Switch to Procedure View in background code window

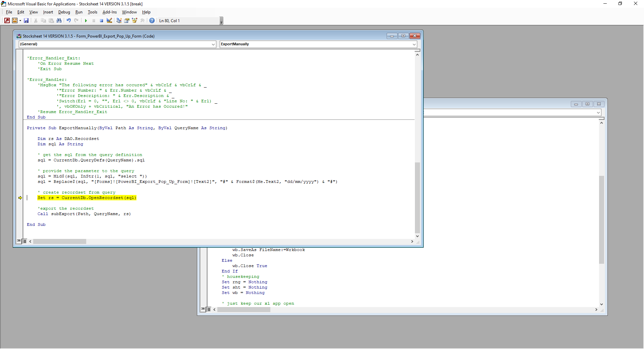203,309
